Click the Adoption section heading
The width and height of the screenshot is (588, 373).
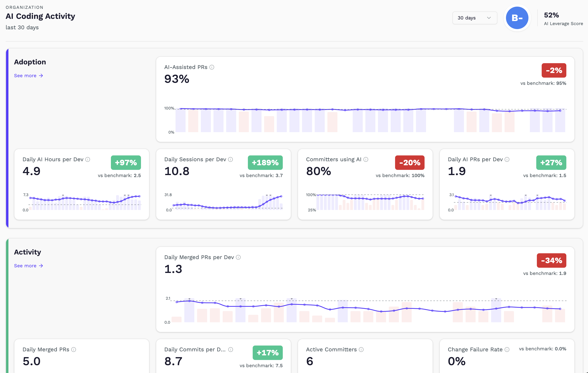[x=30, y=62]
